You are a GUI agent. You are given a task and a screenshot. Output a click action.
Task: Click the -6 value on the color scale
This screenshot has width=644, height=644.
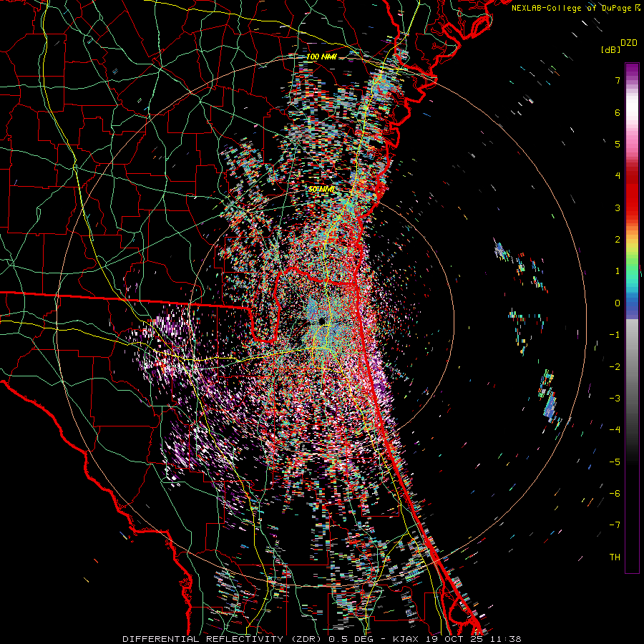[x=615, y=494]
